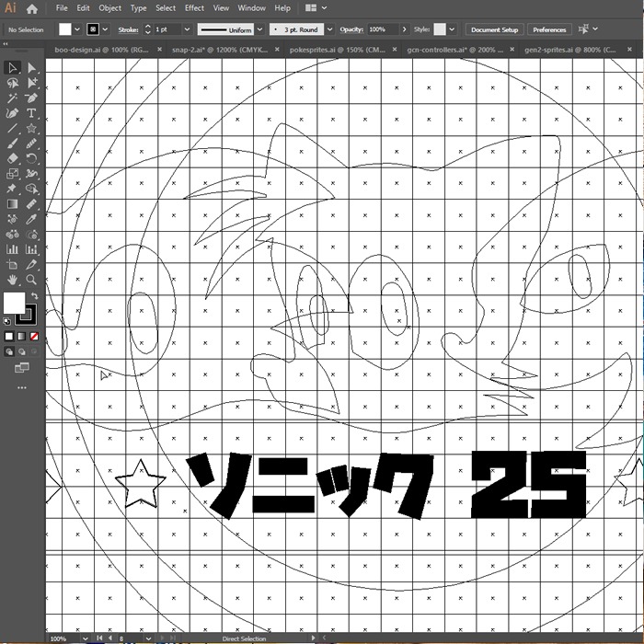
Task: Enable Draw Normal mode
Action: tap(9, 351)
